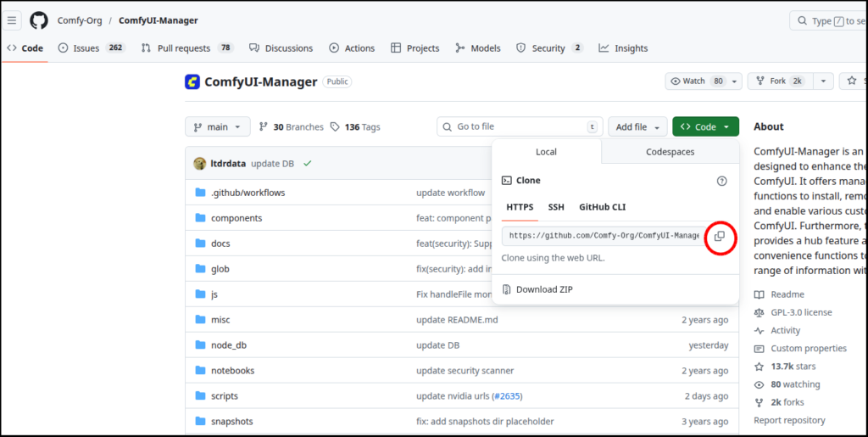The image size is (868, 437).
Task: Open the hamburger navigation menu
Action: pyautogui.click(x=13, y=20)
